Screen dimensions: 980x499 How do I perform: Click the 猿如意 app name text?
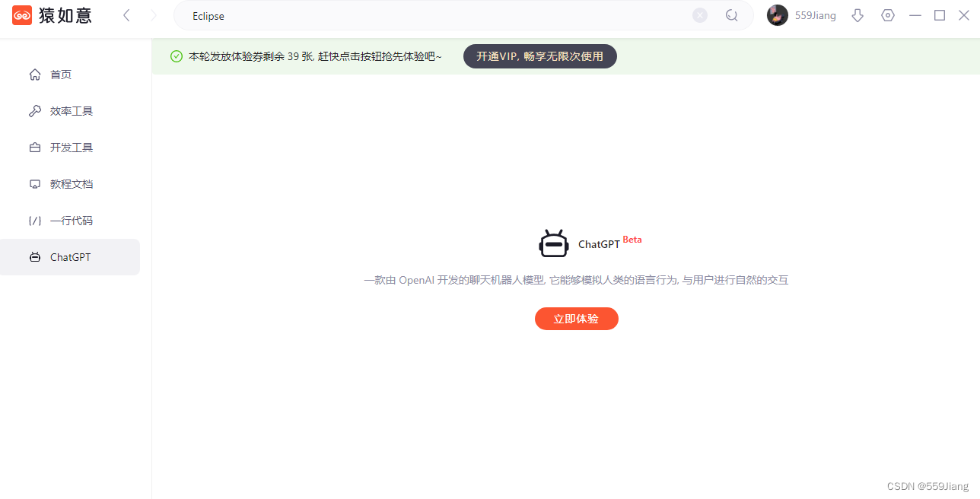pyautogui.click(x=65, y=15)
